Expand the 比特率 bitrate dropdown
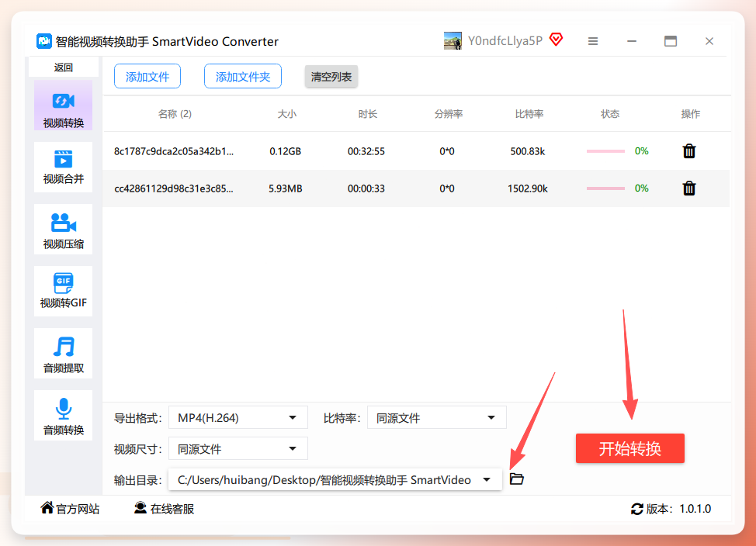The image size is (756, 546). (437, 418)
